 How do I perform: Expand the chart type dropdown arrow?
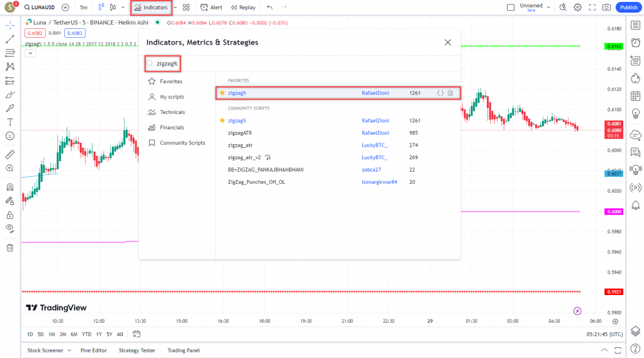(123, 8)
